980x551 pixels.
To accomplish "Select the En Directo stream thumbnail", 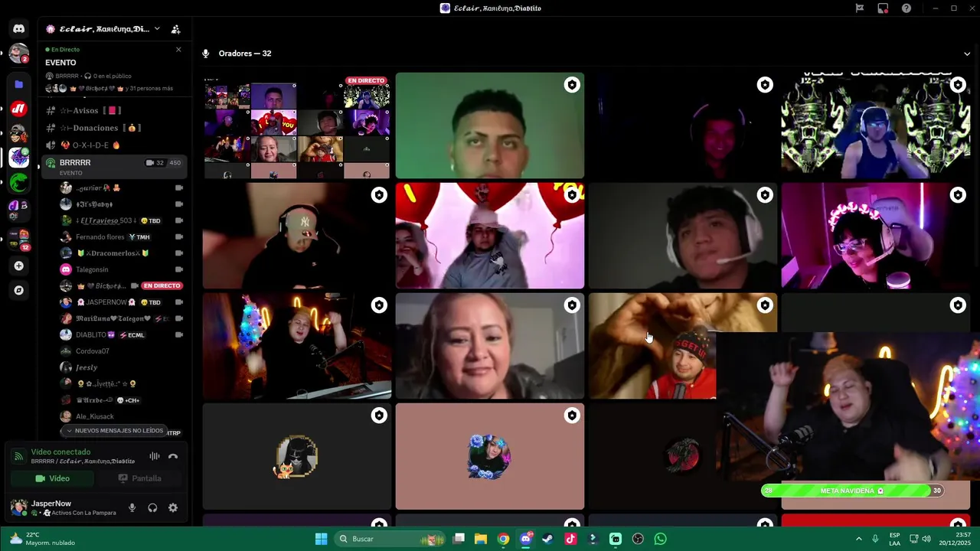I will tap(297, 126).
